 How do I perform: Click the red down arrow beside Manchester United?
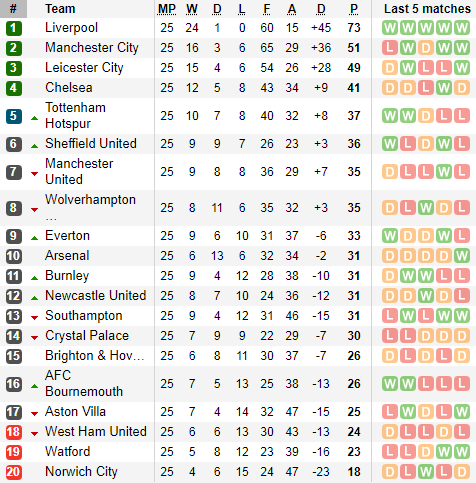pos(34,174)
